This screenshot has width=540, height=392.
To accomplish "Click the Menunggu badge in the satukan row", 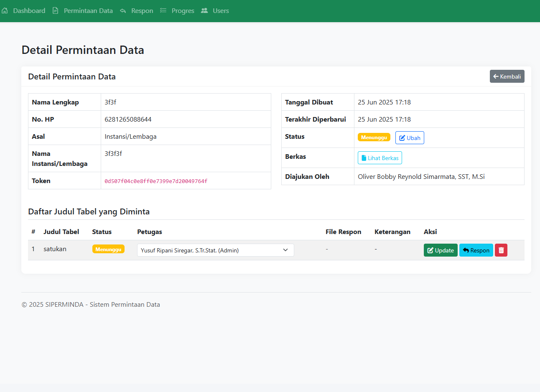I will point(108,249).
